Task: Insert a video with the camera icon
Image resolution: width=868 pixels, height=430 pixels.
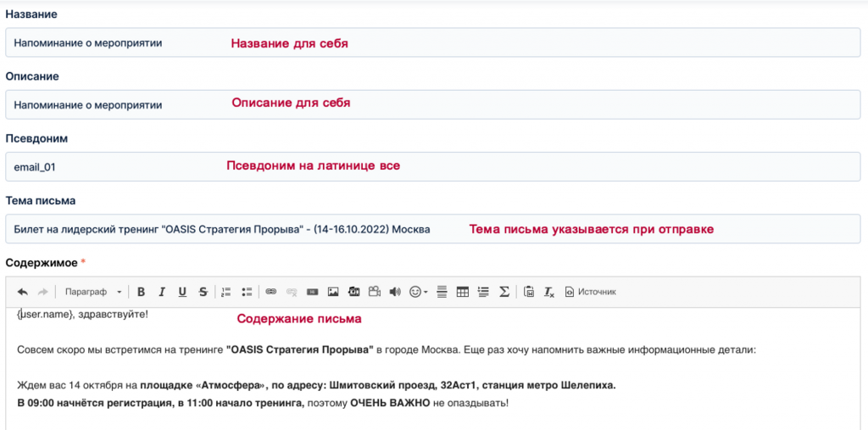Action: (375, 292)
